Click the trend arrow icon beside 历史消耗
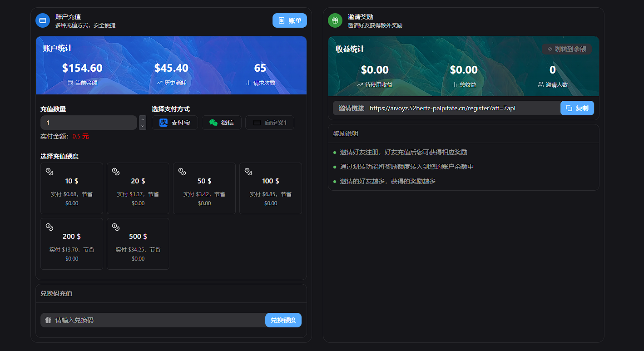 coord(159,83)
